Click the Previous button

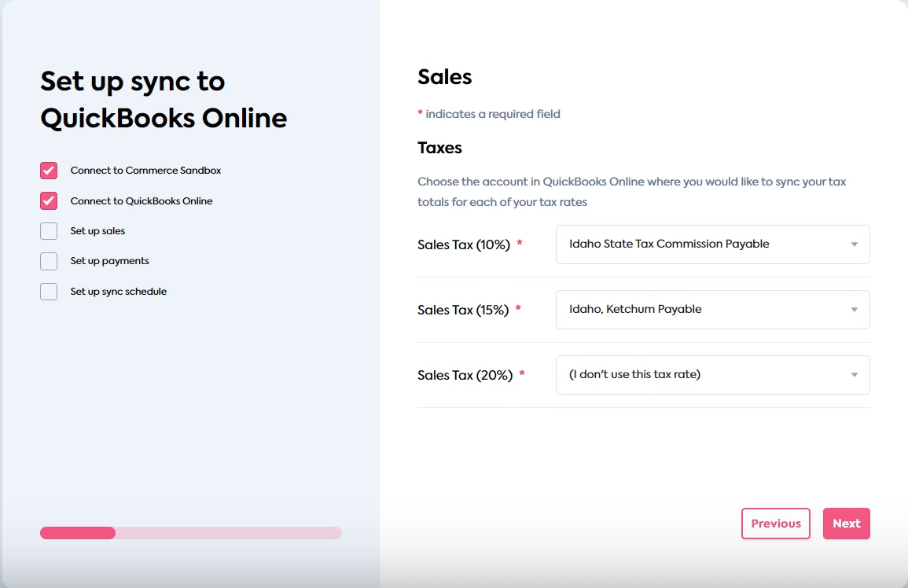(x=775, y=523)
